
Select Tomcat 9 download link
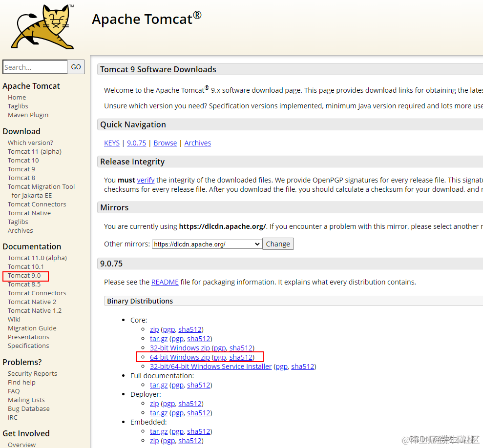[x=21, y=169]
